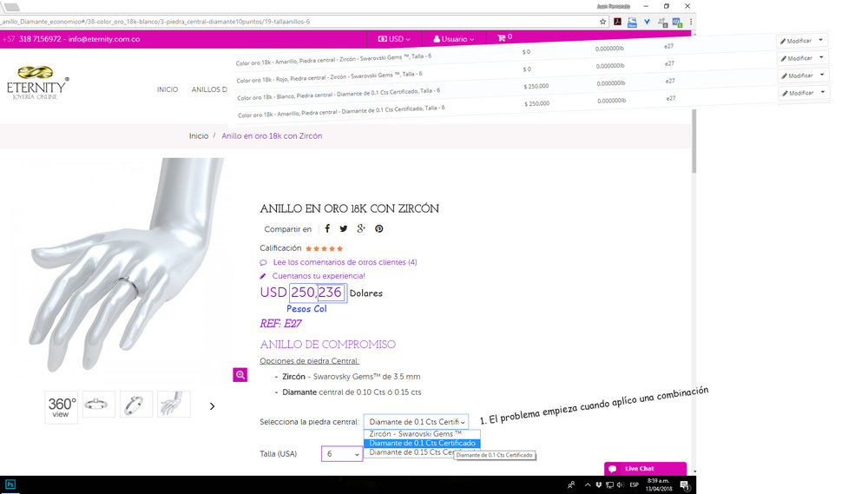Expand Modificar arrow for Blanco Diamante row
The height and width of the screenshot is (494, 868).
[x=822, y=74]
